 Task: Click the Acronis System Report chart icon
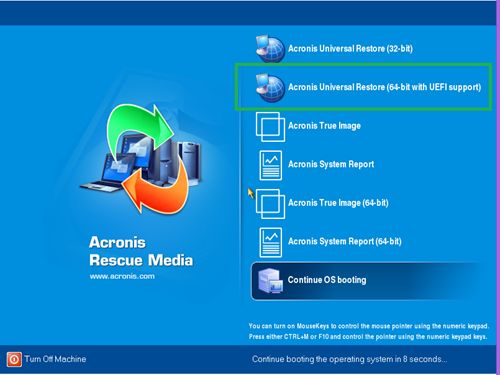[x=271, y=165]
